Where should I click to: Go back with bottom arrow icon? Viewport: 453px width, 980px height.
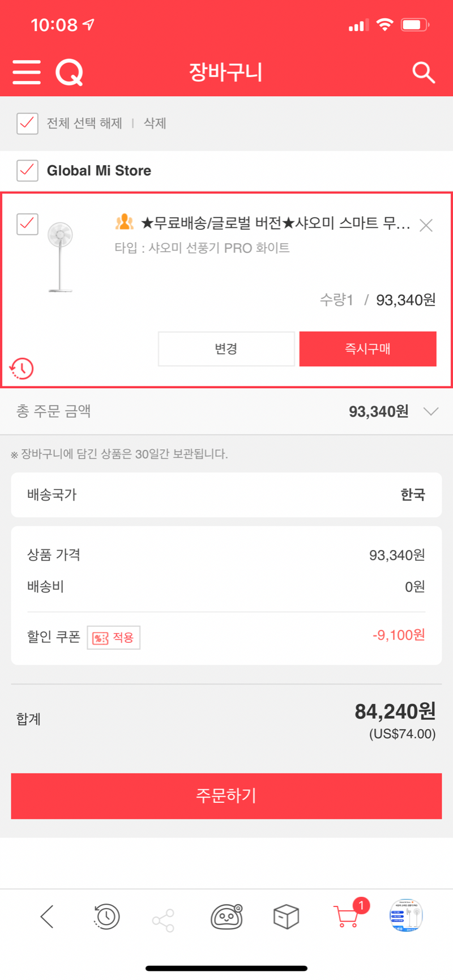click(x=47, y=917)
